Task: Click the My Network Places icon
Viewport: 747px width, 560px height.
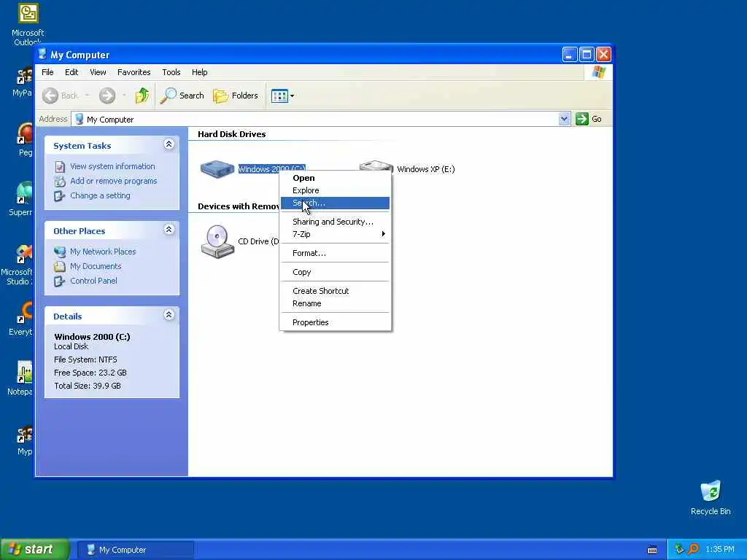Action: [x=60, y=252]
